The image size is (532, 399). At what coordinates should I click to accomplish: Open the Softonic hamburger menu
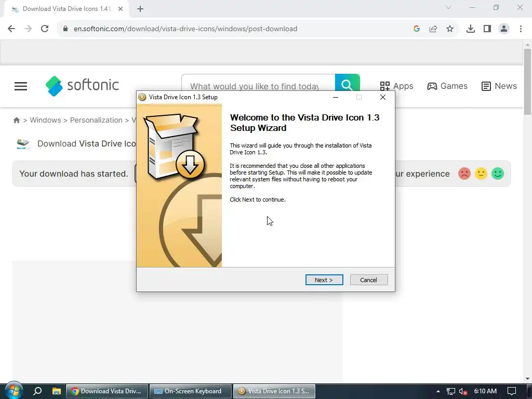[x=21, y=86]
